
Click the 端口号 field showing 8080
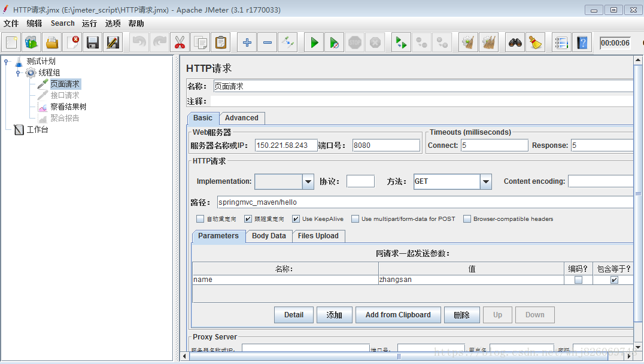coord(386,145)
